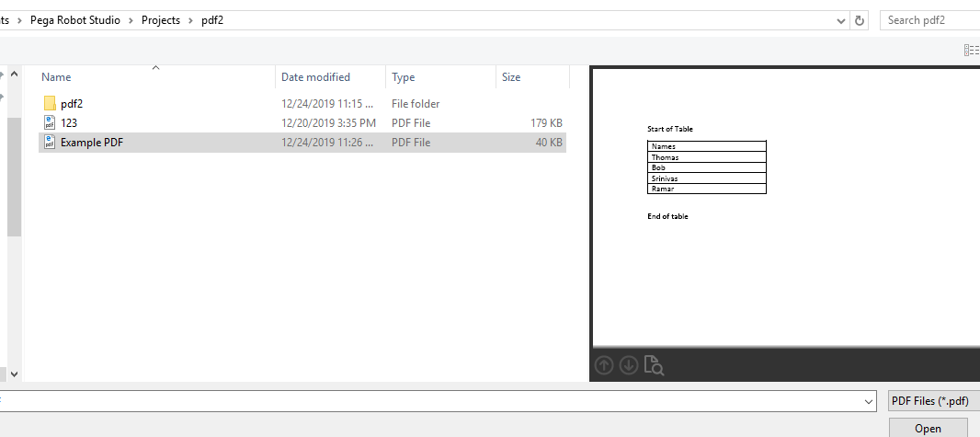
Task: Click the File folder type cell
Action: [416, 104]
